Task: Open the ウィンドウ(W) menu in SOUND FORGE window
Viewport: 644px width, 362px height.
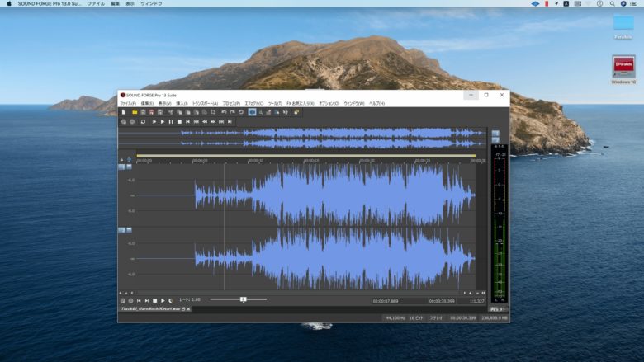Action: click(354, 103)
